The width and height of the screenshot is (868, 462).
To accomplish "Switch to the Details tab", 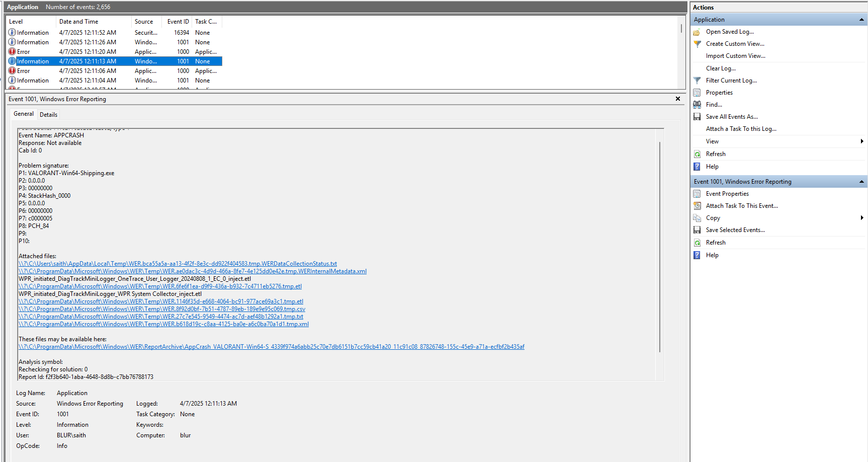I will [49, 115].
